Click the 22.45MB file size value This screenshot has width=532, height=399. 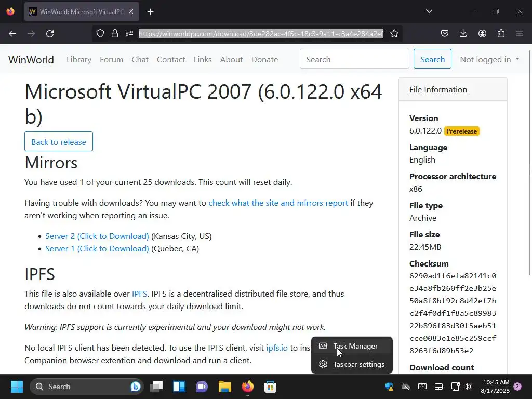(x=425, y=247)
